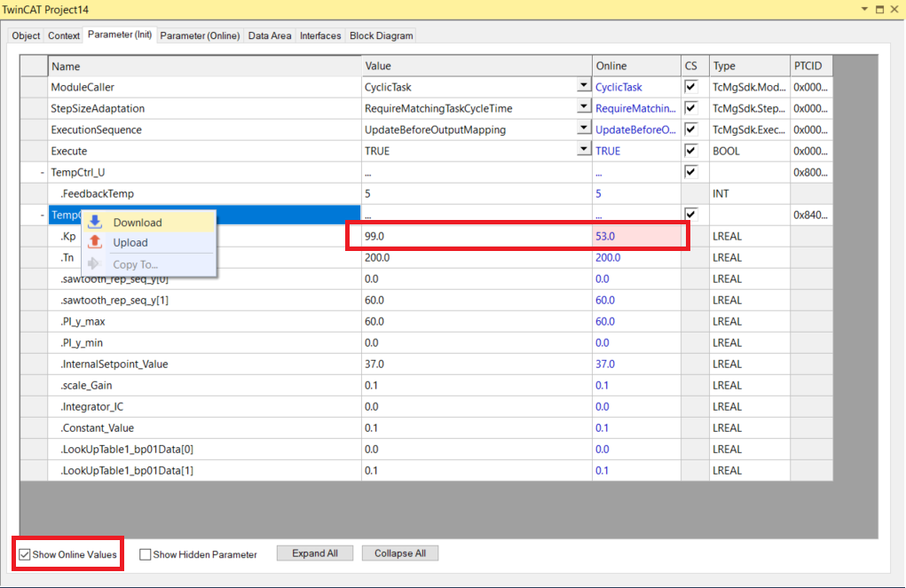Screen dimensions: 906x588
Task: Click the PTCID column header
Action: (x=811, y=66)
